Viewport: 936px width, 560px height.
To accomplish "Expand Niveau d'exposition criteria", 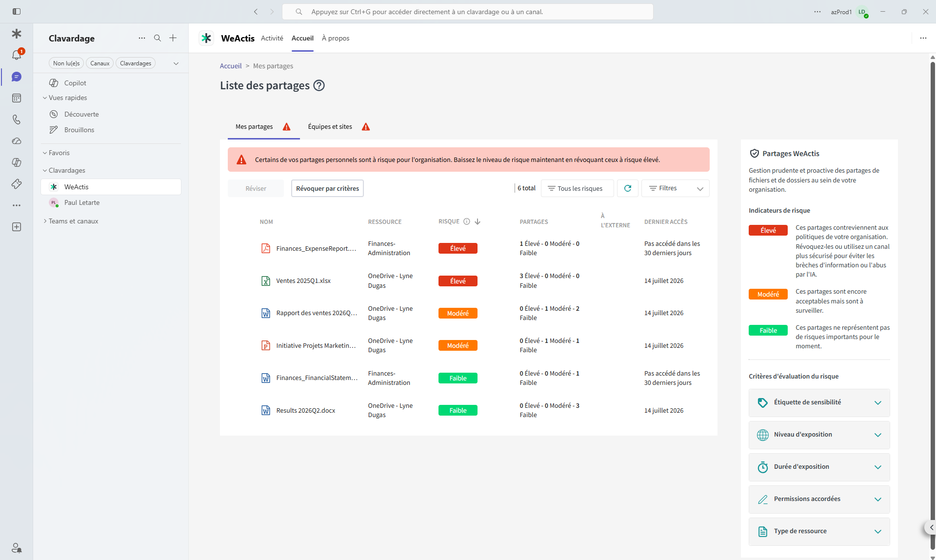I will point(819,435).
